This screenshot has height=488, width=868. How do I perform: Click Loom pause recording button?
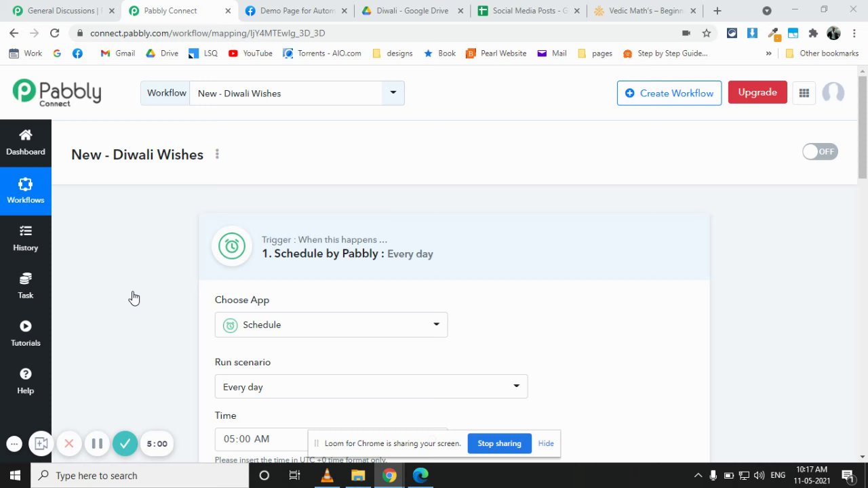point(97,444)
